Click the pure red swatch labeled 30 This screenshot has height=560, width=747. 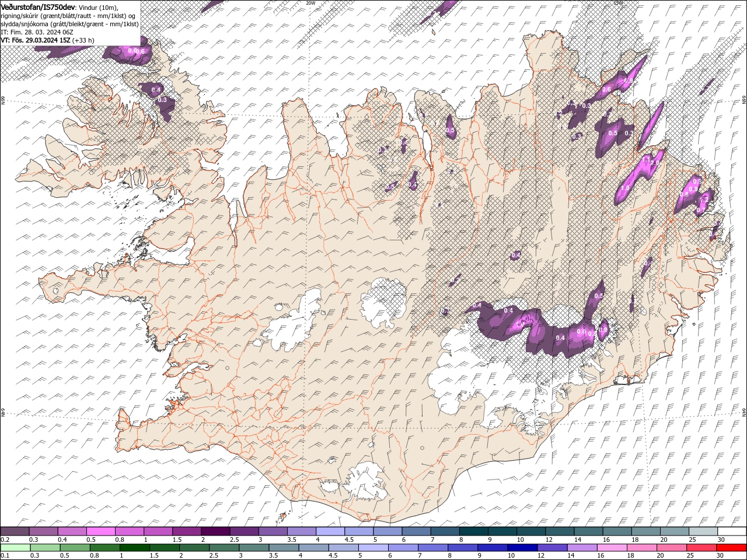coord(731,548)
